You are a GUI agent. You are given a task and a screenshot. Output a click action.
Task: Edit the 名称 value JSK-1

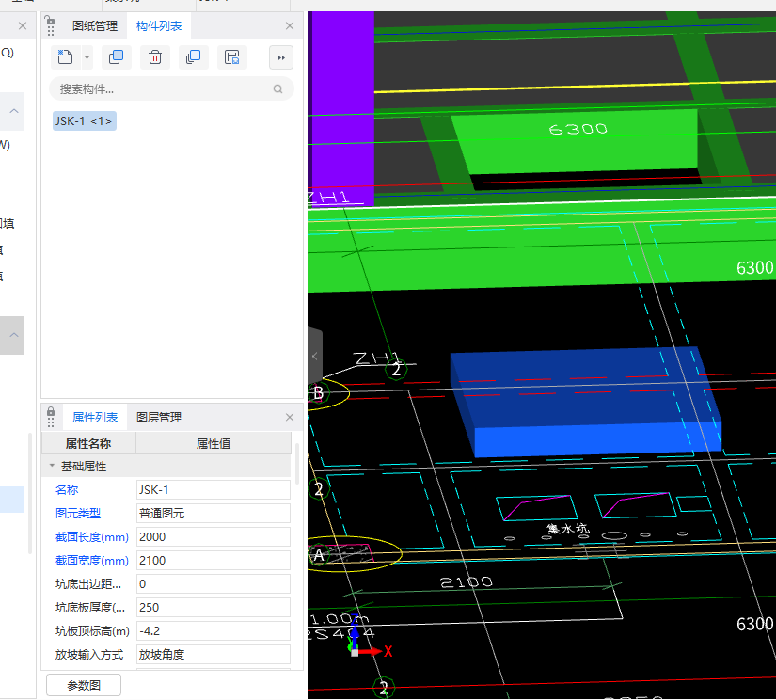[x=214, y=489]
